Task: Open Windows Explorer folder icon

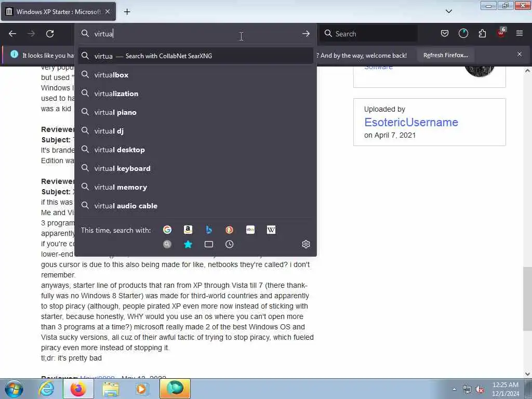Action: pos(111,389)
